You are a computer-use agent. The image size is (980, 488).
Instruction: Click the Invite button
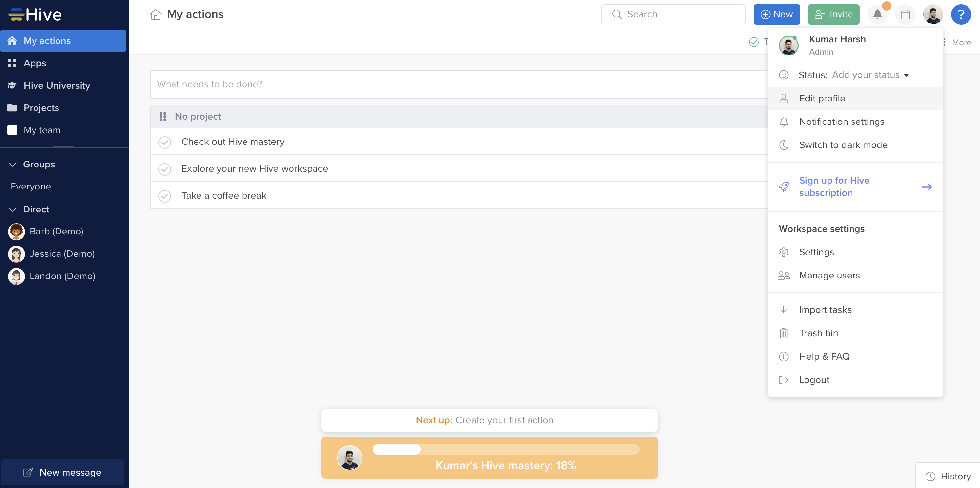pyautogui.click(x=833, y=14)
